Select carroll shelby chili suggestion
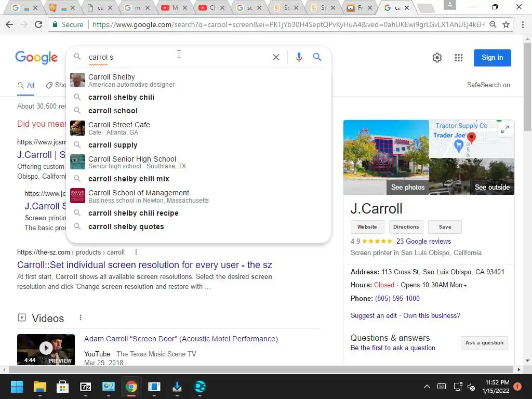This screenshot has width=532, height=399. [198, 97]
